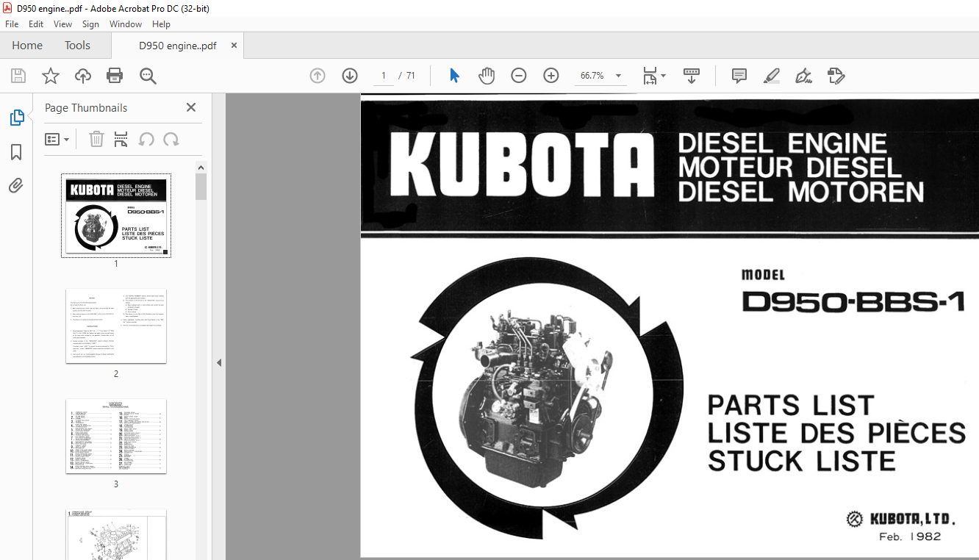Viewport: 979px width, 560px height.
Task: Click the 66.7% zoom value field
Action: (592, 76)
